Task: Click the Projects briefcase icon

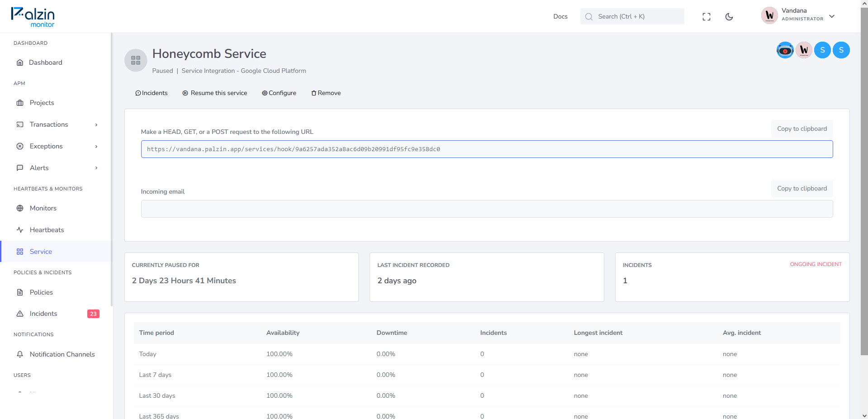Action: [x=20, y=103]
